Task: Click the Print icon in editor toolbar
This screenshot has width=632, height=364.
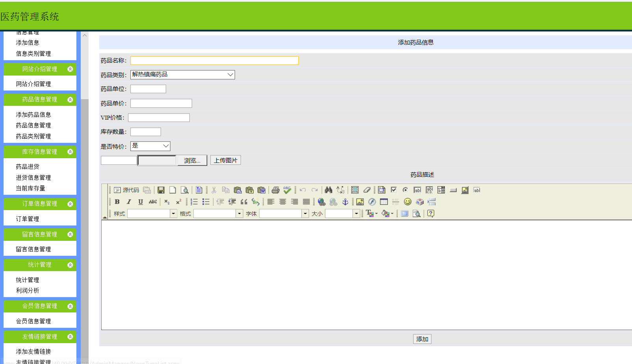Action: coord(275,190)
